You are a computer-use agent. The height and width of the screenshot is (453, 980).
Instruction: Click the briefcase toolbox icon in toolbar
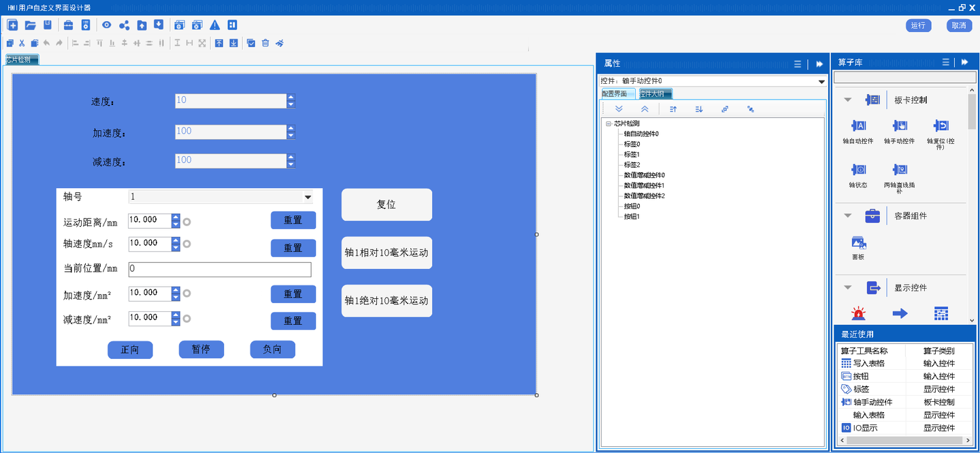(68, 25)
